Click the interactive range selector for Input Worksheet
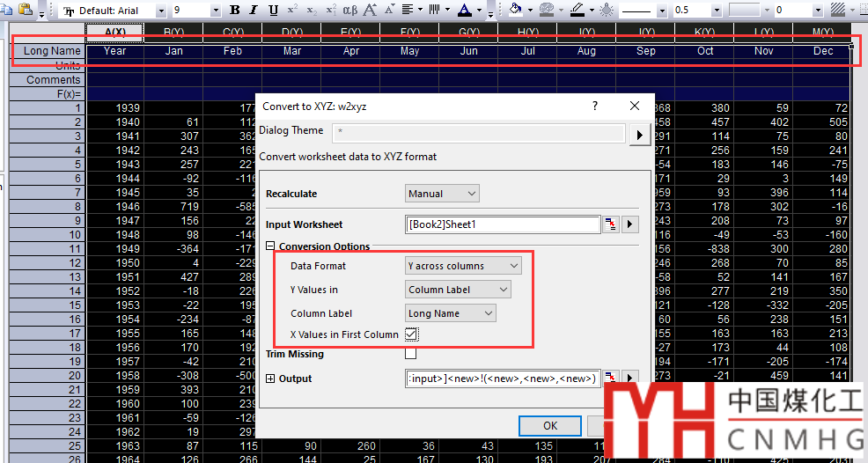Viewport: 868px width, 463px height. tap(611, 224)
